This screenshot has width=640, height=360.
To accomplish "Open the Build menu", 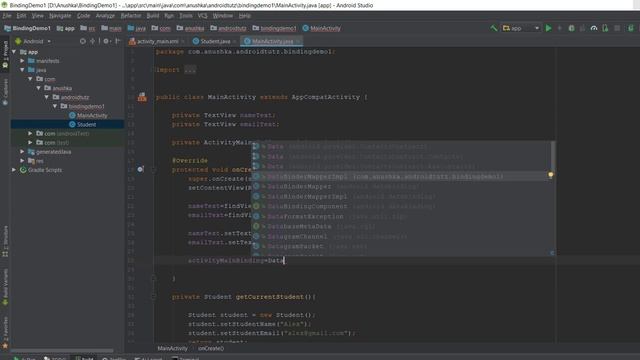I will pyautogui.click(x=153, y=16).
